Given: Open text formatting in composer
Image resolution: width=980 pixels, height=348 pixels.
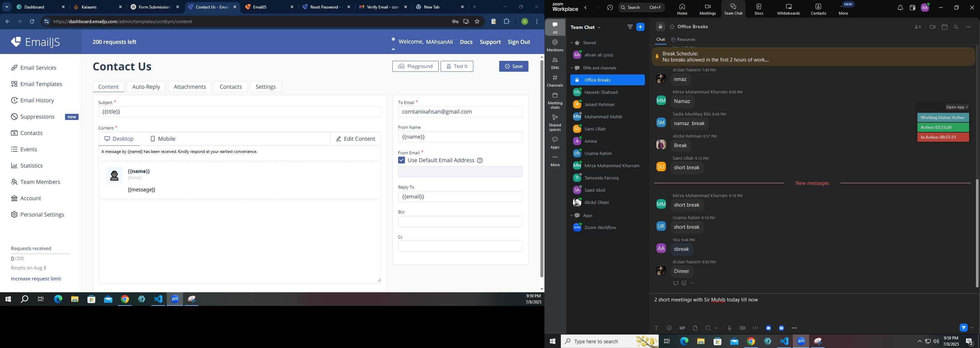Looking at the screenshot, I should 656,328.
